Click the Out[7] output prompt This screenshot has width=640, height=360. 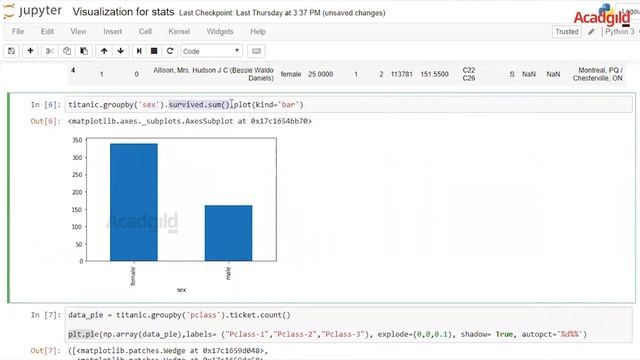tap(45, 351)
